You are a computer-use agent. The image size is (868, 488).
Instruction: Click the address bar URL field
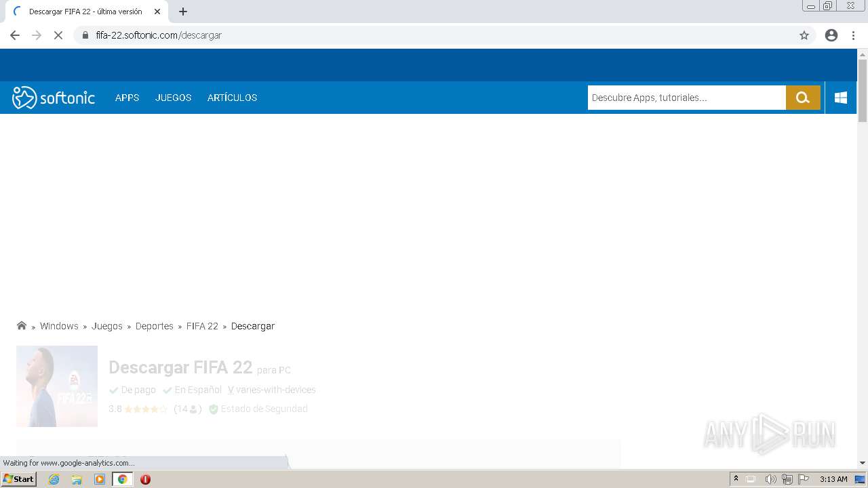[x=434, y=35]
